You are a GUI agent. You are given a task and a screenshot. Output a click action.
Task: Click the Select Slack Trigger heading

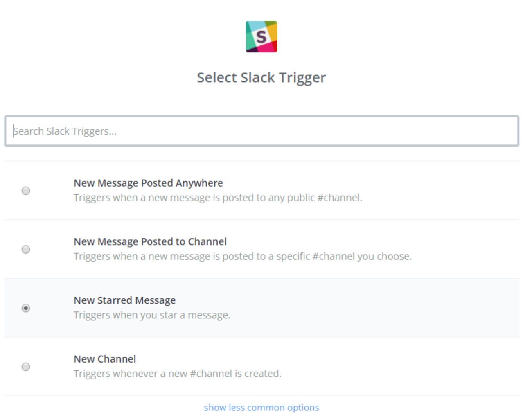coord(261,78)
